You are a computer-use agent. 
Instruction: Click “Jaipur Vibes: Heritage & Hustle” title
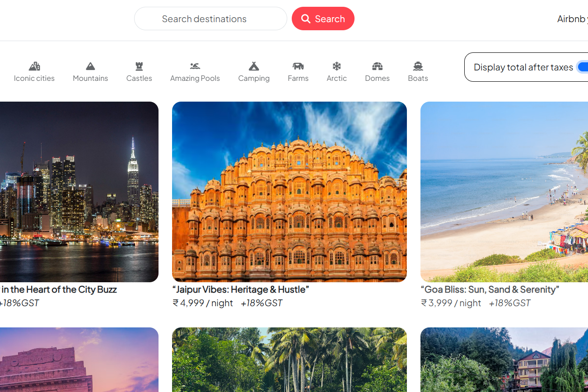(x=240, y=289)
